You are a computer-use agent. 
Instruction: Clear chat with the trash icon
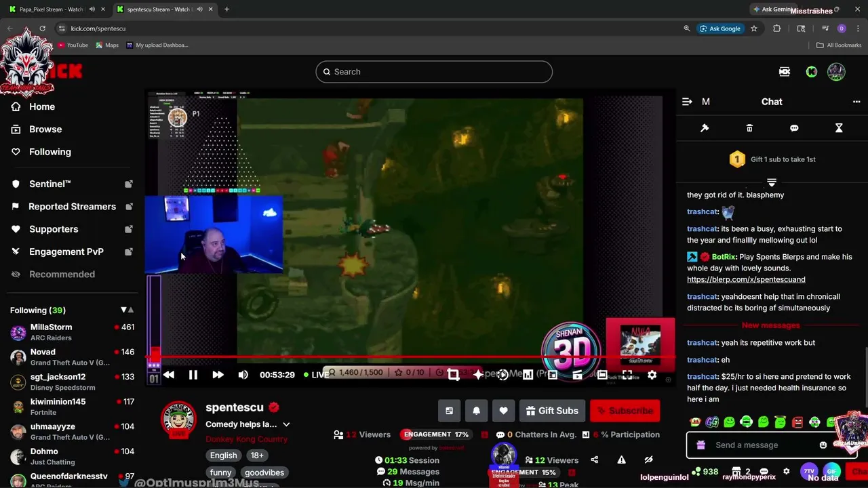point(749,128)
